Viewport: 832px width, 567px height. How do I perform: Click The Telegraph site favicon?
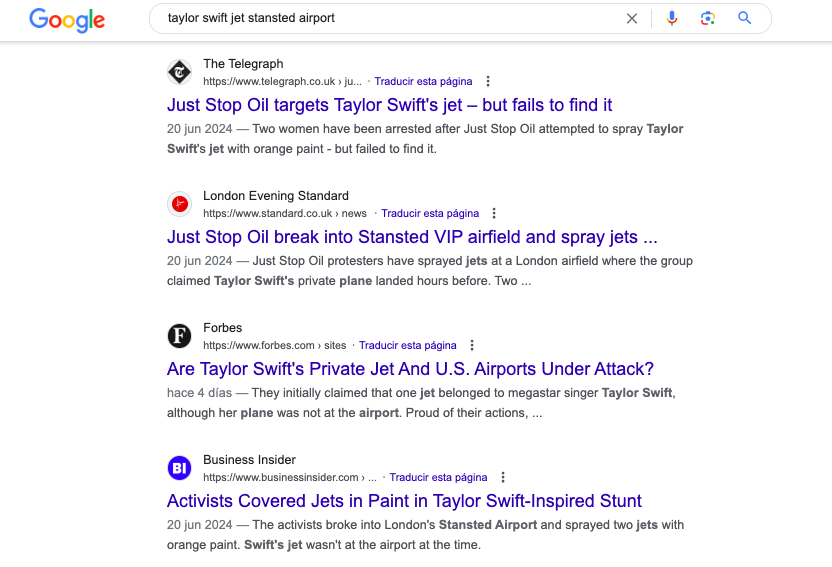point(179,72)
